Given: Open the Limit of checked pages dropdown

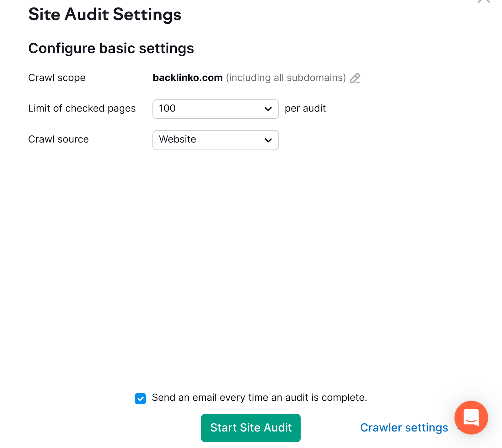Looking at the screenshot, I should 216,109.
